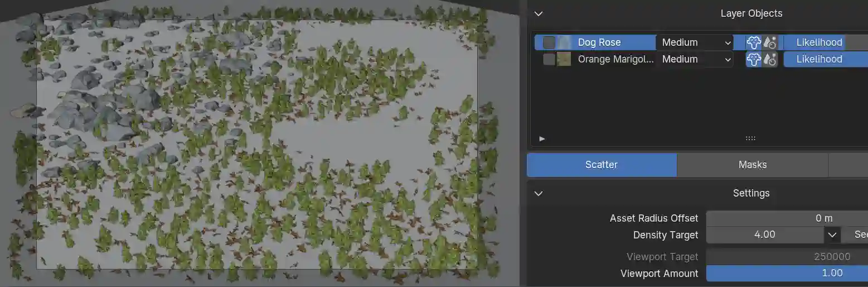The width and height of the screenshot is (868, 287).
Task: Open the Dog Rose Medium quality dropdown
Action: point(696,42)
